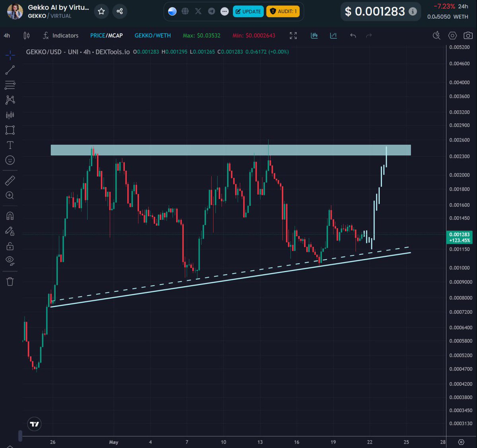Select the Fibonacci retracement tool
This screenshot has height=448, width=477.
[x=10, y=85]
